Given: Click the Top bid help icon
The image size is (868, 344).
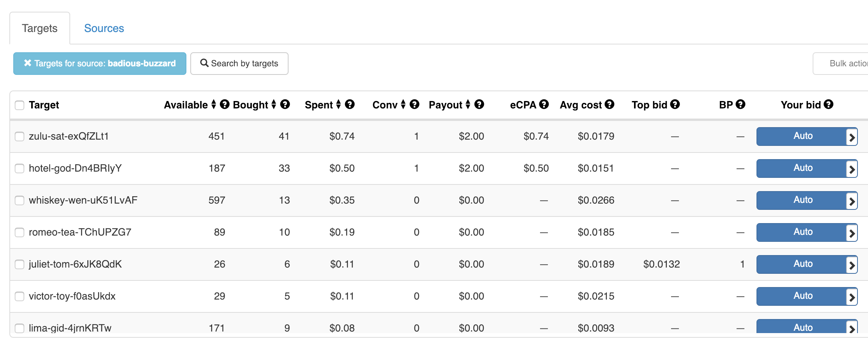Looking at the screenshot, I should tap(675, 105).
